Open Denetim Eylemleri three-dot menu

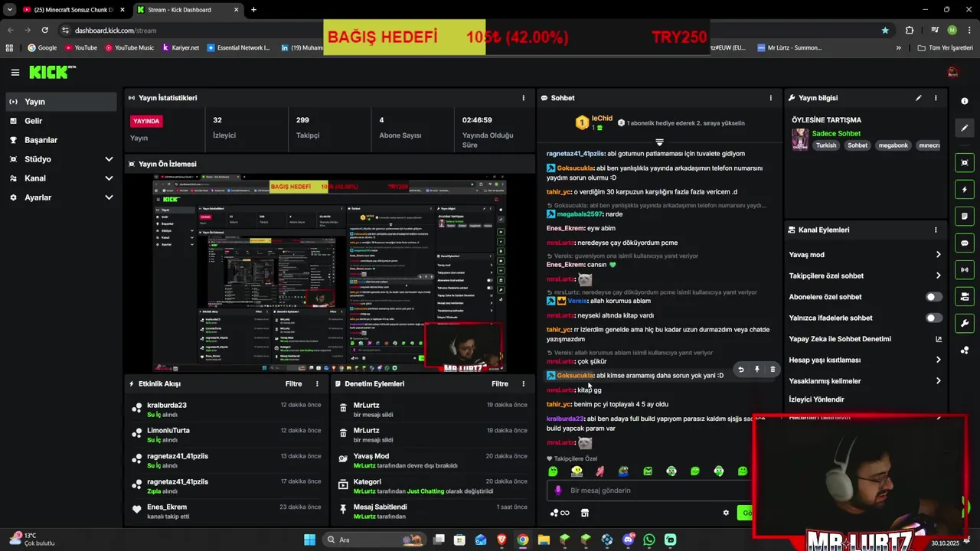click(524, 383)
